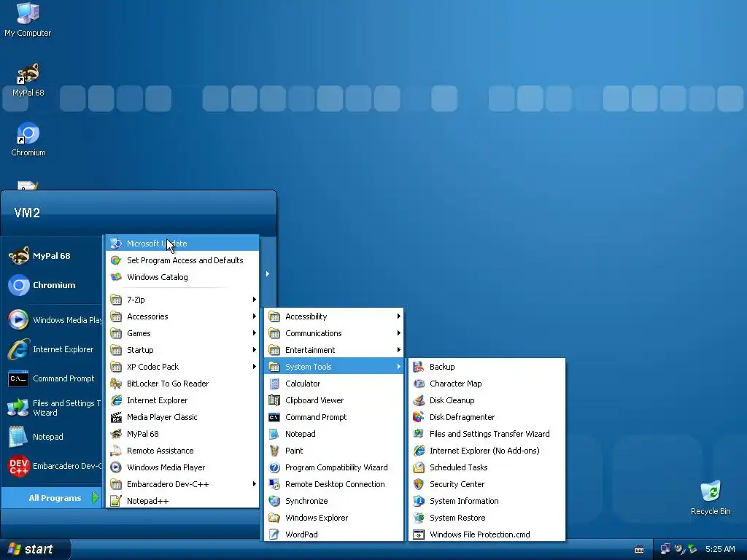Viewport: 747px width, 560px height.
Task: Click the Synchronize item
Action: (x=333, y=501)
